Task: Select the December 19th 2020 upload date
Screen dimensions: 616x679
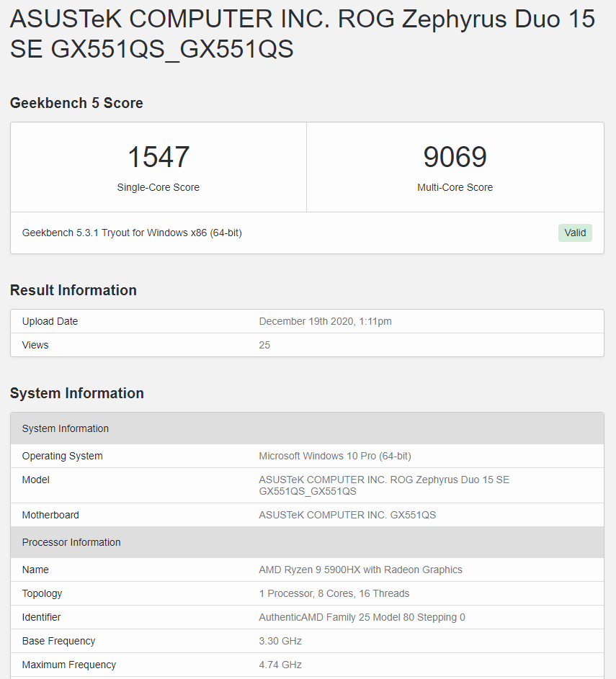Action: click(x=325, y=321)
